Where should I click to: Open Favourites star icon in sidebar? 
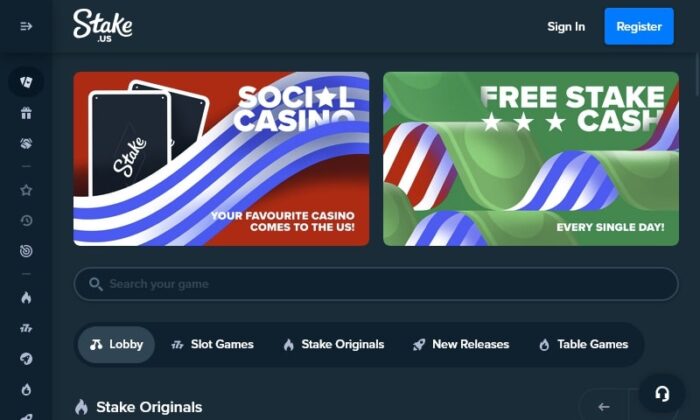[26, 190]
